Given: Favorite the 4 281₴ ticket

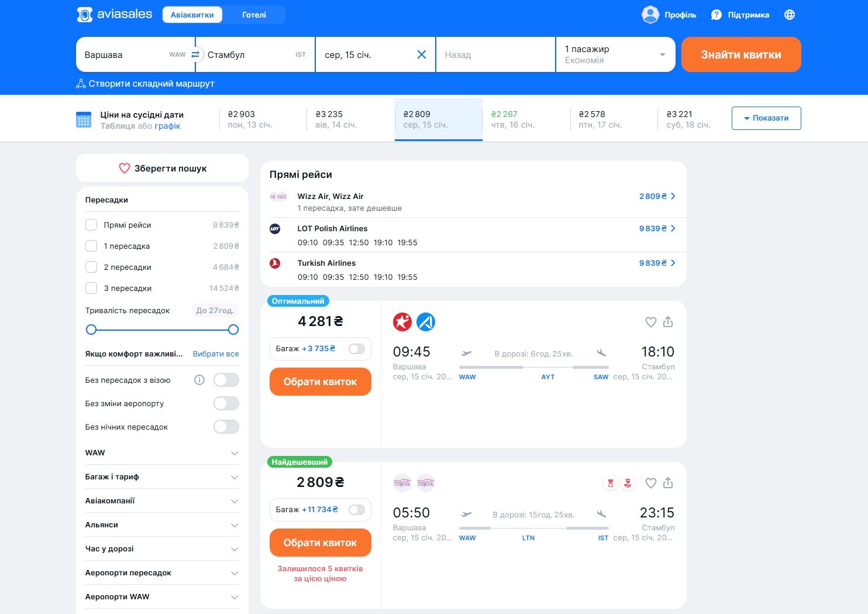Looking at the screenshot, I should pos(651,322).
